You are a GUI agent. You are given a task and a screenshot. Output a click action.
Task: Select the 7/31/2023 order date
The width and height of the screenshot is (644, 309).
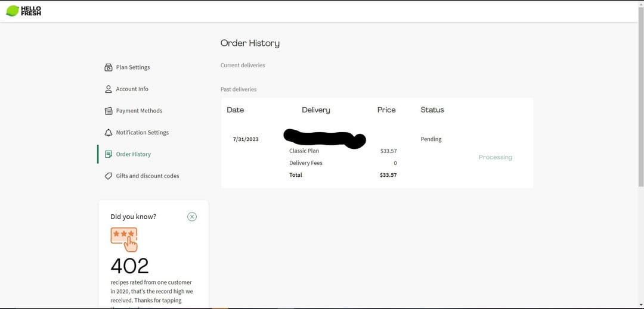[246, 139]
